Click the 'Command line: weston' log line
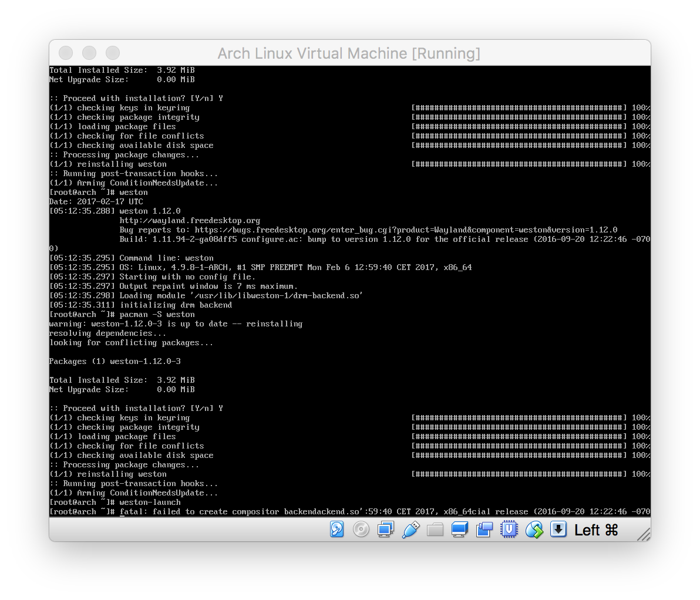Screen dimensions: 700x600 [132, 258]
